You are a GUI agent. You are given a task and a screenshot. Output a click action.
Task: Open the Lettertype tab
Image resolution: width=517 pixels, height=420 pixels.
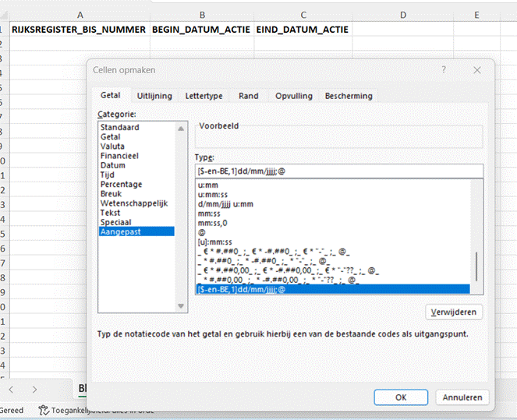pyautogui.click(x=204, y=96)
